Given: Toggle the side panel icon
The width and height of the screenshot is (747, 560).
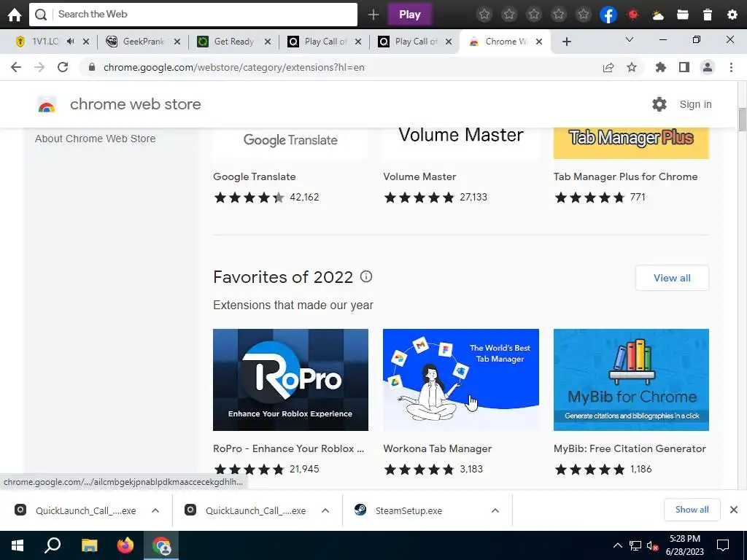Looking at the screenshot, I should [684, 68].
